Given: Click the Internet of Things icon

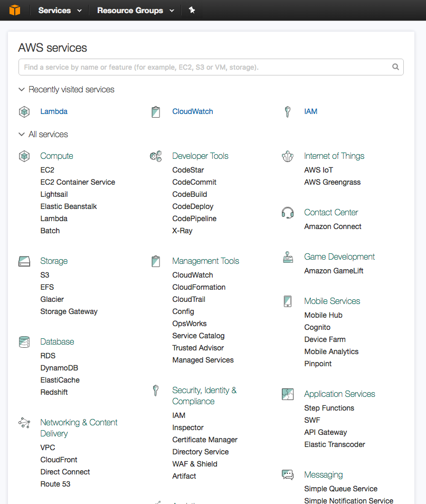Looking at the screenshot, I should tap(288, 156).
